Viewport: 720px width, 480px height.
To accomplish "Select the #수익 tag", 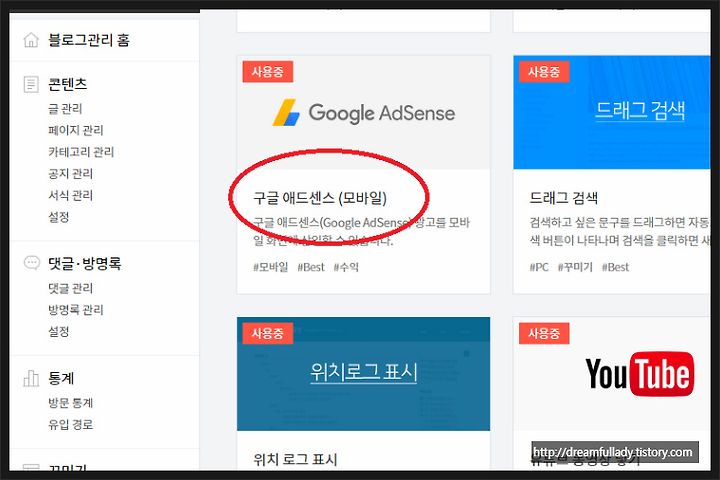I will click(346, 267).
